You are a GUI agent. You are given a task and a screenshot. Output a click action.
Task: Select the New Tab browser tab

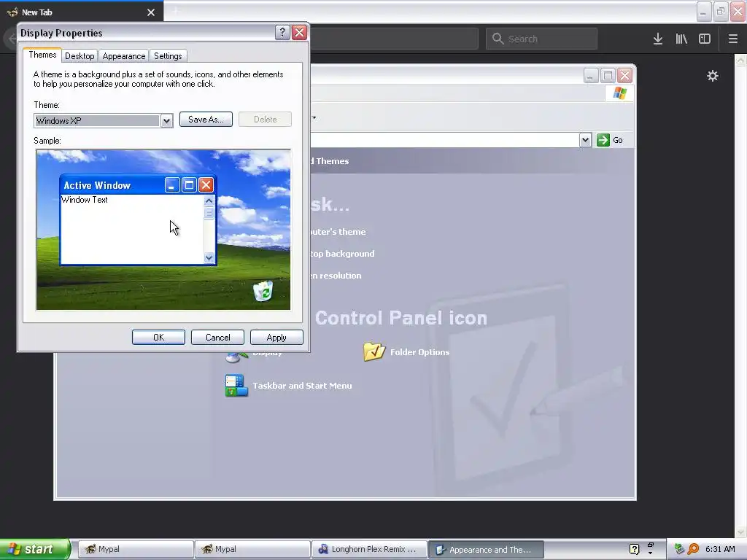click(81, 12)
